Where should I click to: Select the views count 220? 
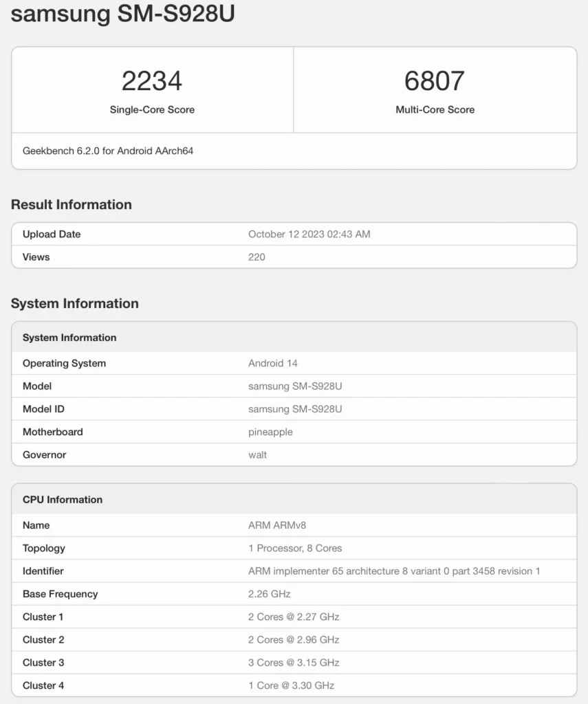(x=257, y=257)
